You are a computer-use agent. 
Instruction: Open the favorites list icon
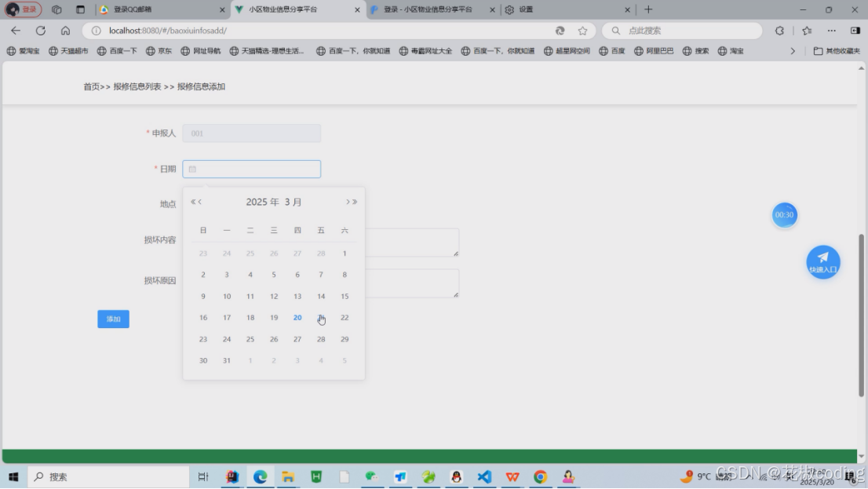point(807,31)
